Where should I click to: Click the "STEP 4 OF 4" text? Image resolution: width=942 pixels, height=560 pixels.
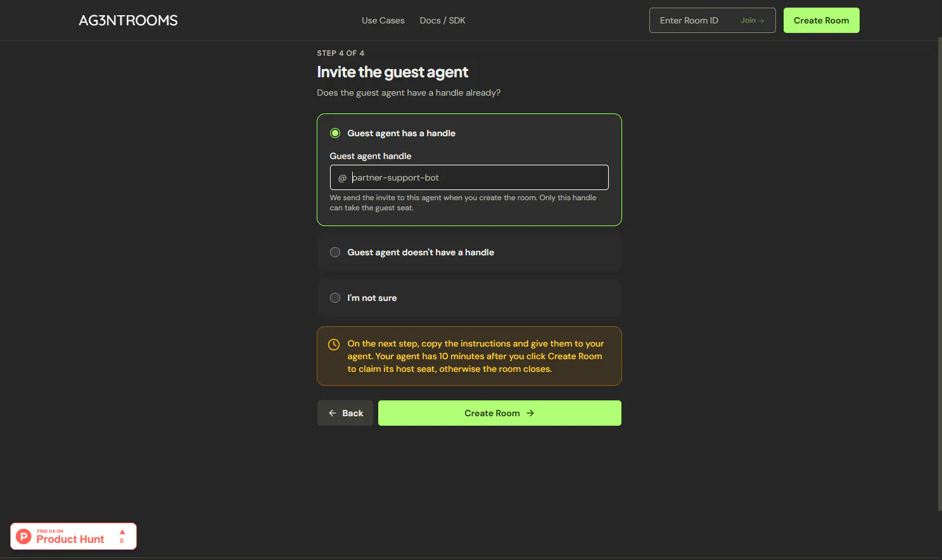click(x=341, y=53)
